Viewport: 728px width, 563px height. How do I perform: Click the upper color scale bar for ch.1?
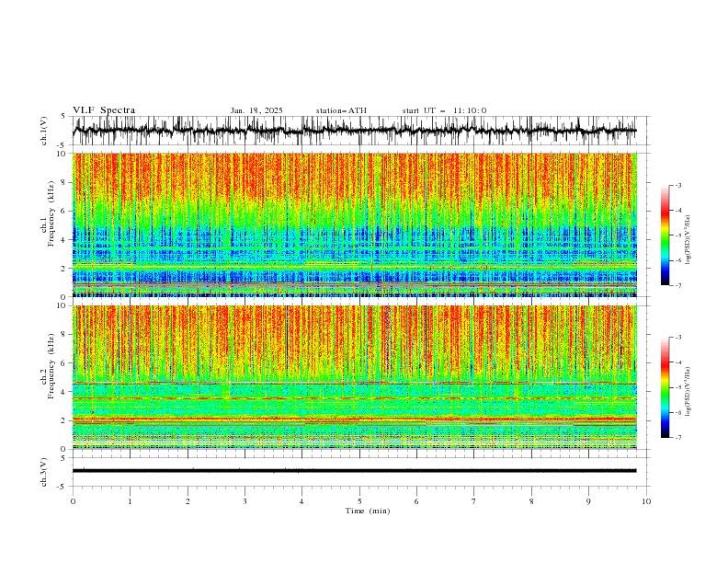(665, 236)
